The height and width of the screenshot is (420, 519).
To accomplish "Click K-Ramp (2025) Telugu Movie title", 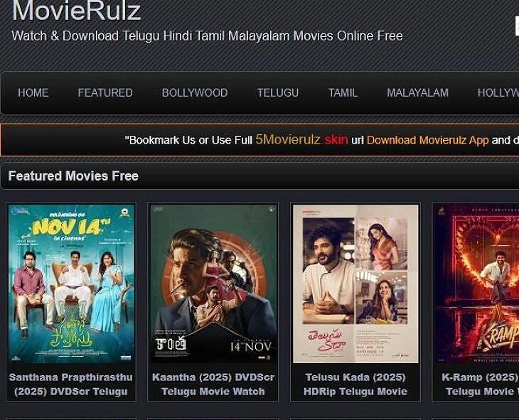I will coord(481,384).
